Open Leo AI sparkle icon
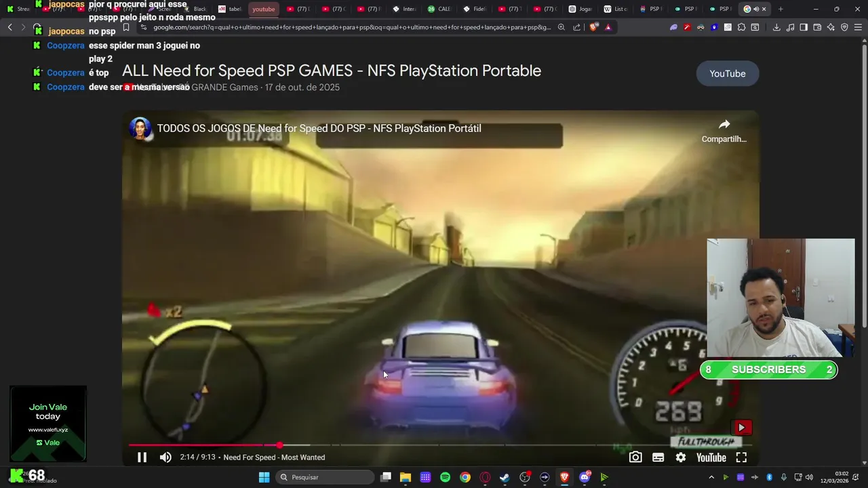The height and width of the screenshot is (488, 868). (x=831, y=27)
